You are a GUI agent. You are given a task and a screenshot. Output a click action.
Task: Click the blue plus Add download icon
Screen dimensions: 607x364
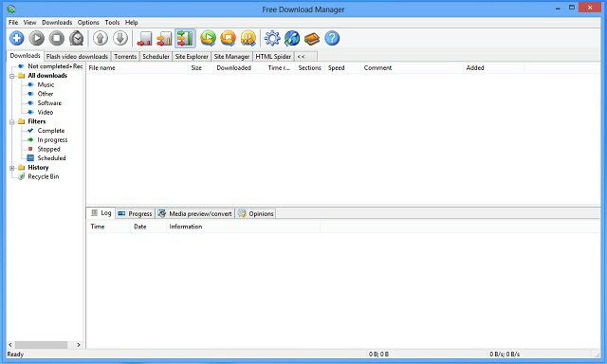tap(17, 38)
